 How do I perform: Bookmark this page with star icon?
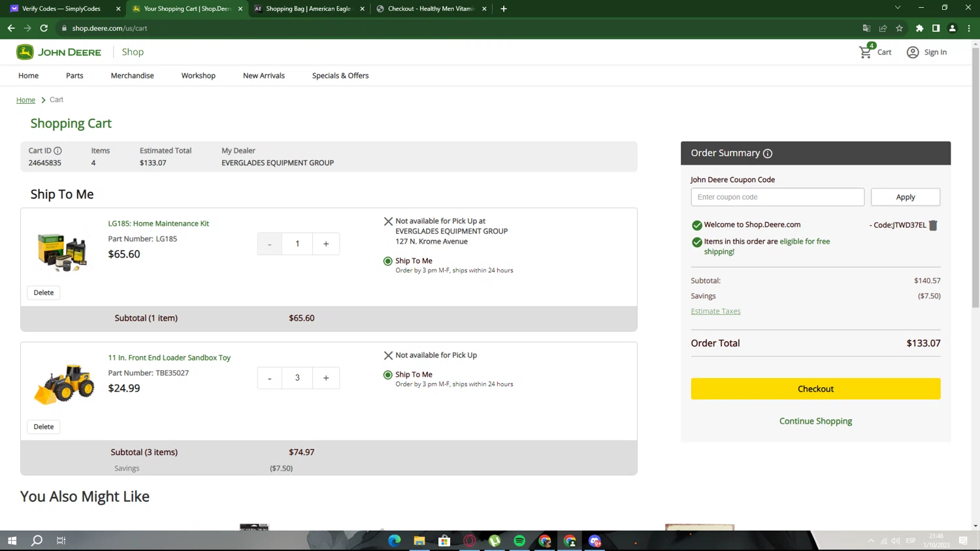(899, 28)
